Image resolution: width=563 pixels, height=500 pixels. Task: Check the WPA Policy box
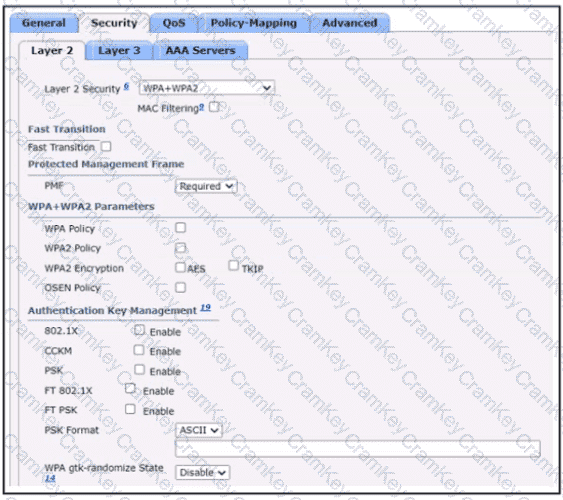[181, 228]
